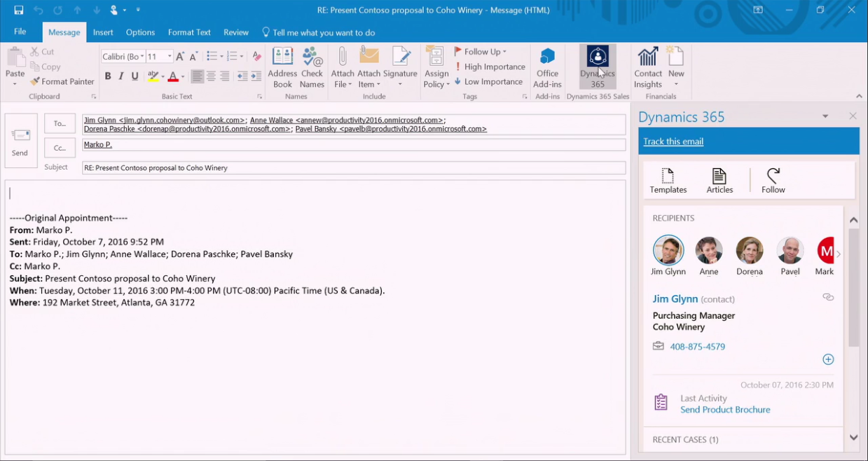868x461 pixels.
Task: Switch to the Review tab
Action: (236, 32)
